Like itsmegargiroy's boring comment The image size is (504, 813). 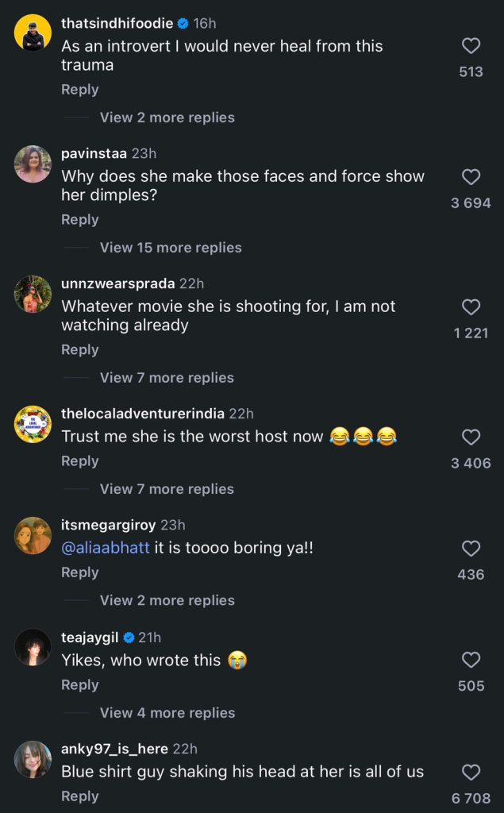471,548
